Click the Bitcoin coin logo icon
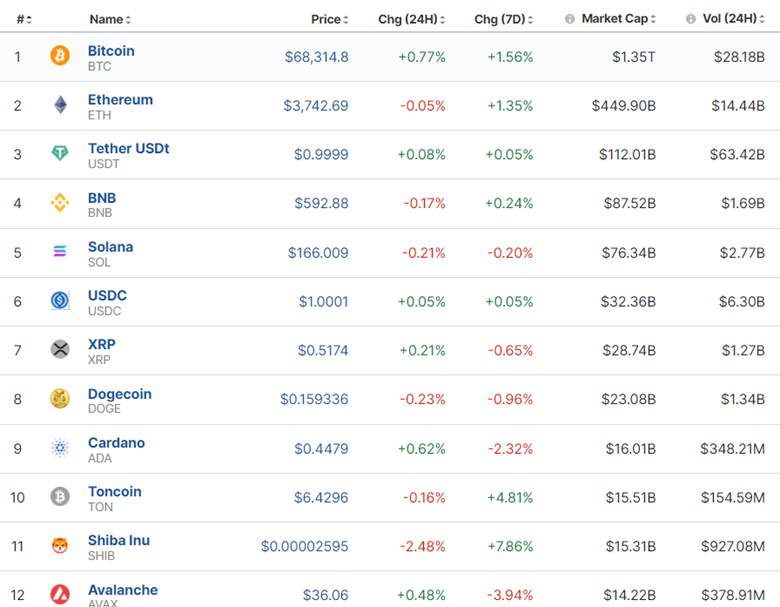This screenshot has height=607, width=780. 60,55
